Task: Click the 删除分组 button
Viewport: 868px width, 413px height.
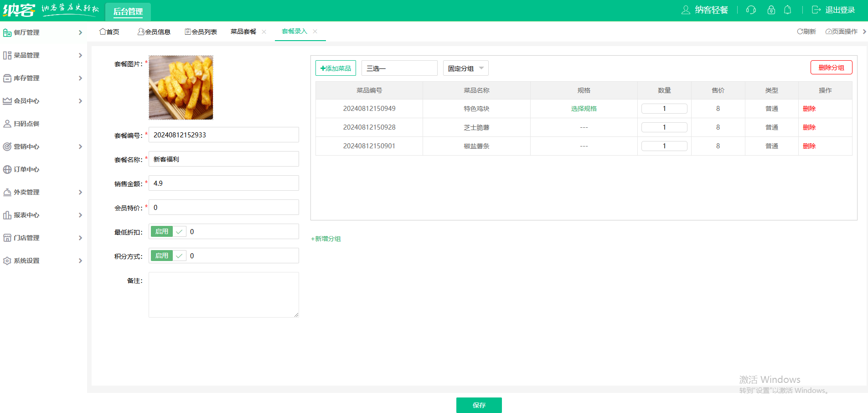Action: [x=831, y=68]
